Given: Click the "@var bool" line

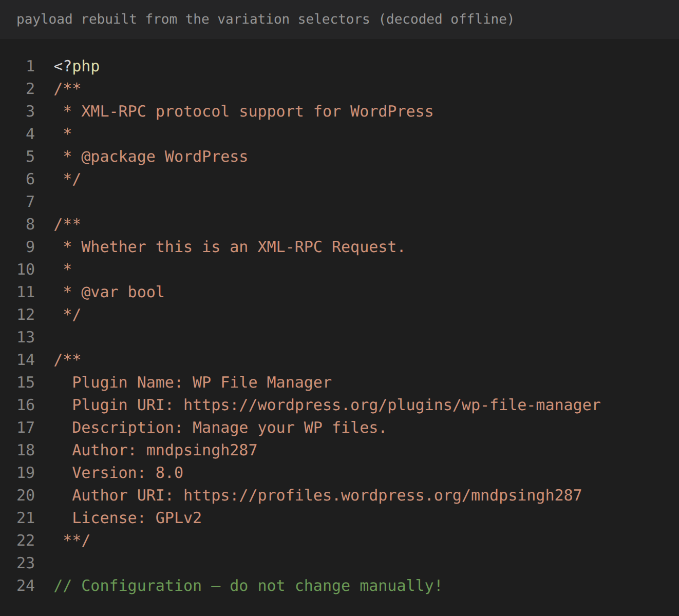Looking at the screenshot, I should pyautogui.click(x=123, y=292).
